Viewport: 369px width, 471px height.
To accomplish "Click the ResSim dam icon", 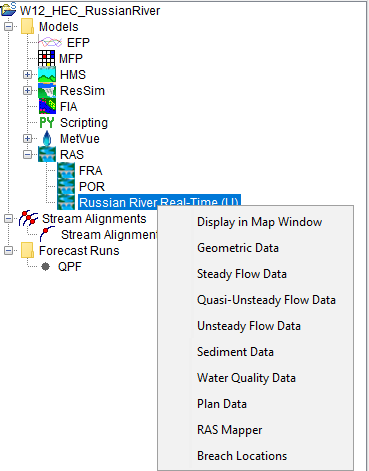I will point(47,90).
